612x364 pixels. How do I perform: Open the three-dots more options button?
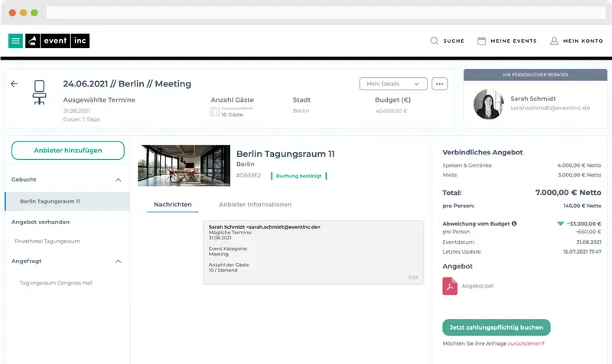(x=439, y=84)
